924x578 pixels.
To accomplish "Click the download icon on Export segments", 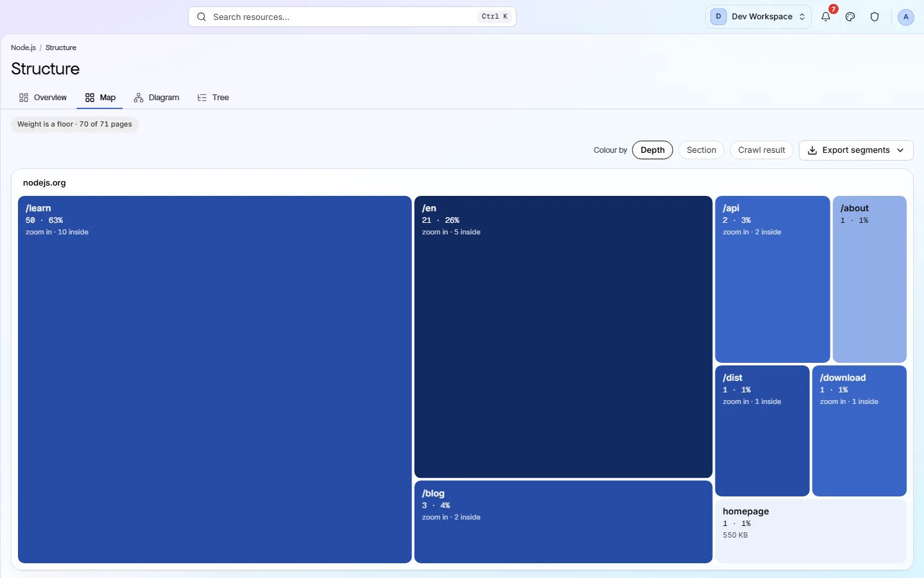I will 812,150.
